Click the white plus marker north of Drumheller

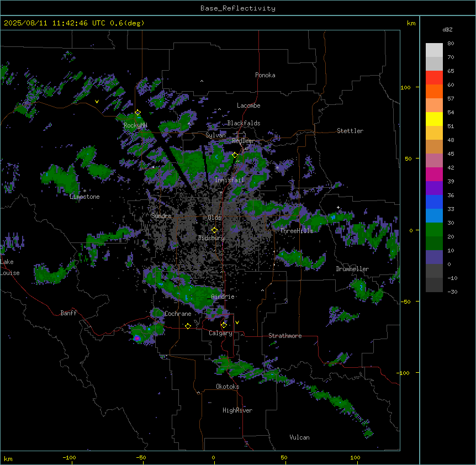(x=338, y=207)
